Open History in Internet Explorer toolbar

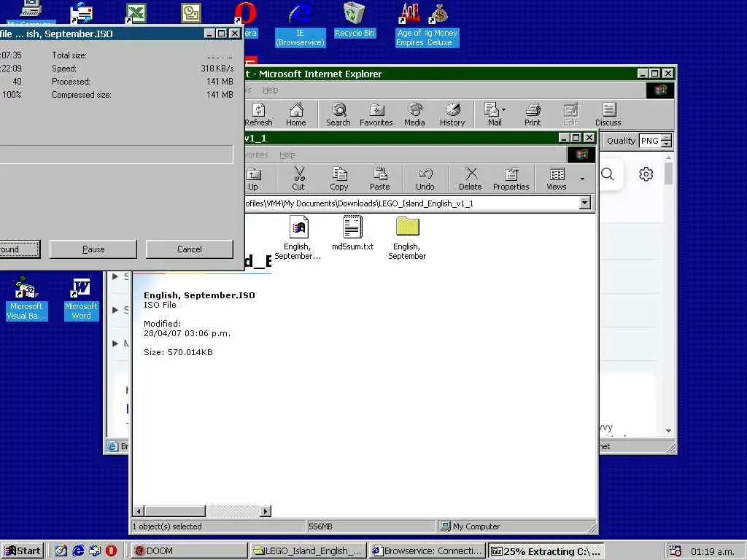coord(452,114)
